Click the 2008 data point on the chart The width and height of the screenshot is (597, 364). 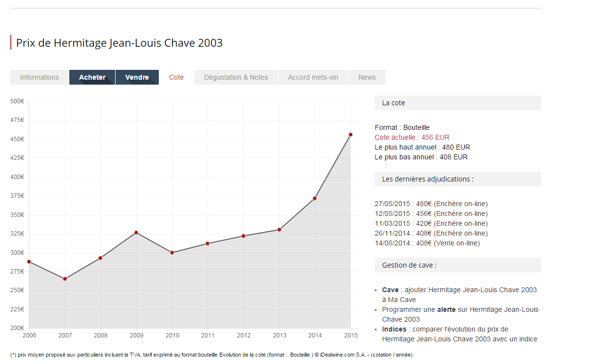pyautogui.click(x=100, y=258)
